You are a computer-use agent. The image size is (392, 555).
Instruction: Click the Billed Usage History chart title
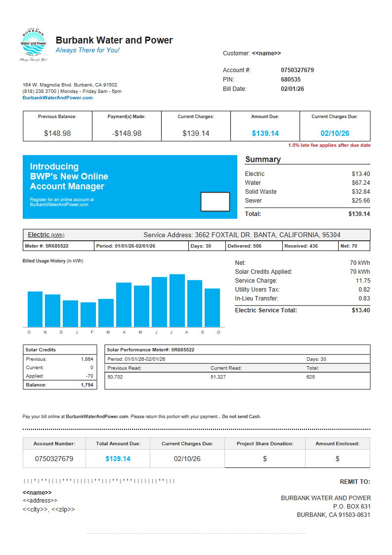(53, 261)
